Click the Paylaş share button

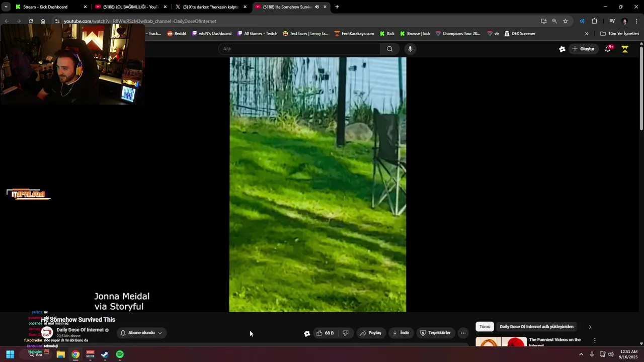tap(370, 333)
